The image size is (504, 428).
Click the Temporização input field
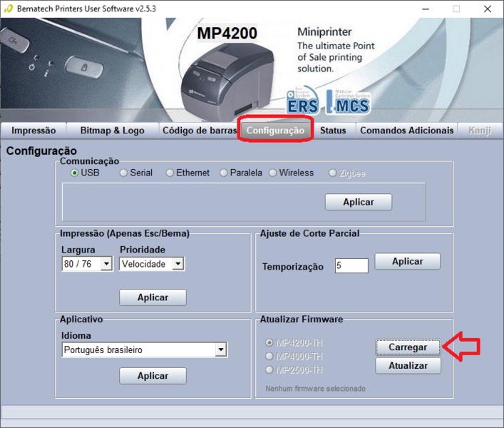pos(351,265)
